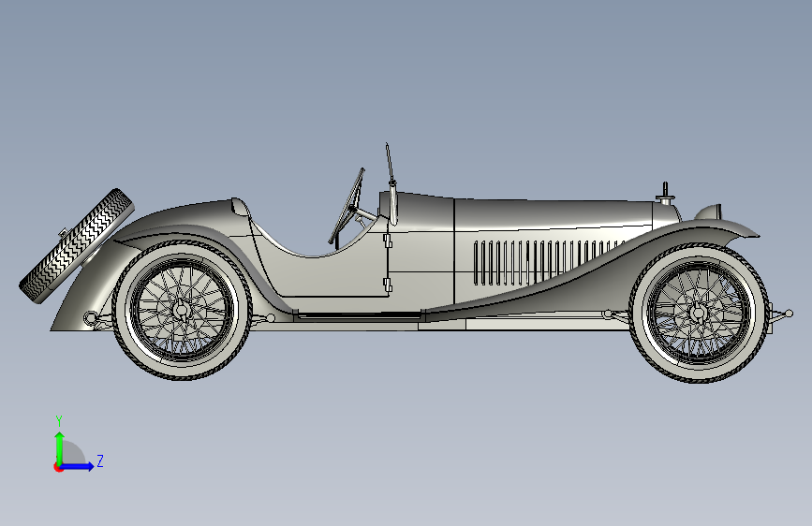Viewport: 812px width, 526px height.
Task: Select the steering wheel of the car model
Action: pyautogui.click(x=347, y=206)
